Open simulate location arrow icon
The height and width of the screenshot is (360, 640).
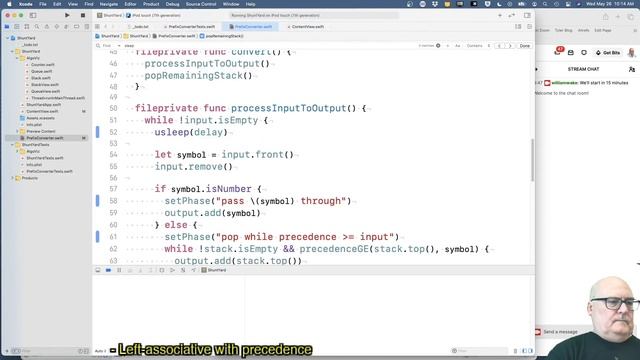coord(193,270)
